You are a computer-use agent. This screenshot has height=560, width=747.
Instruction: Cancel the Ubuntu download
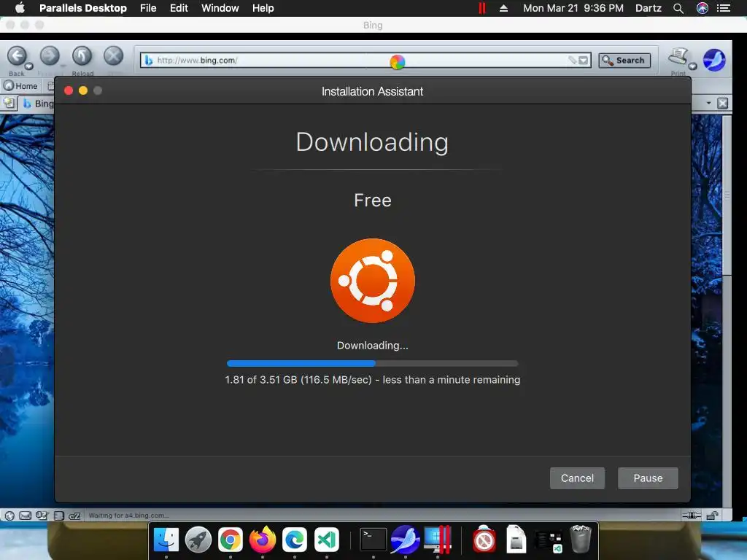coord(577,478)
